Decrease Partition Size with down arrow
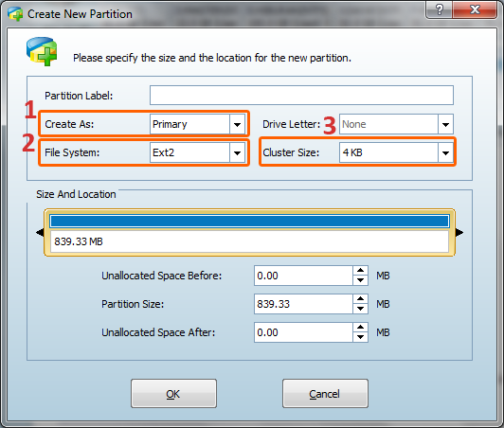Screen dimensions: 504x428 click(x=360, y=309)
